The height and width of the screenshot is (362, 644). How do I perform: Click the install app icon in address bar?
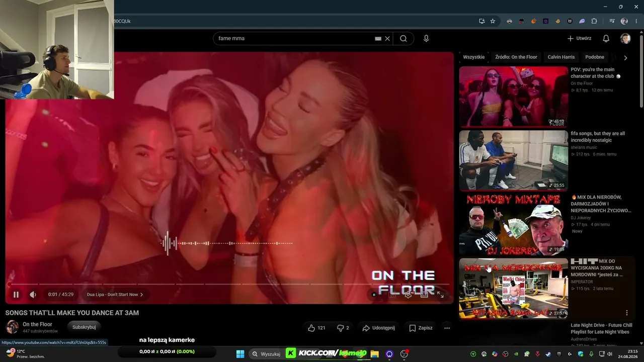click(481, 21)
